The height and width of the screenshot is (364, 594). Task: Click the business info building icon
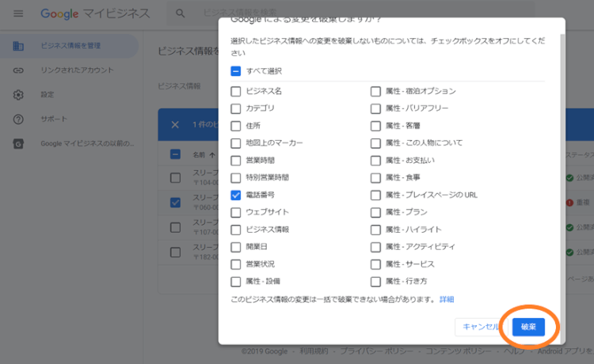pos(18,46)
